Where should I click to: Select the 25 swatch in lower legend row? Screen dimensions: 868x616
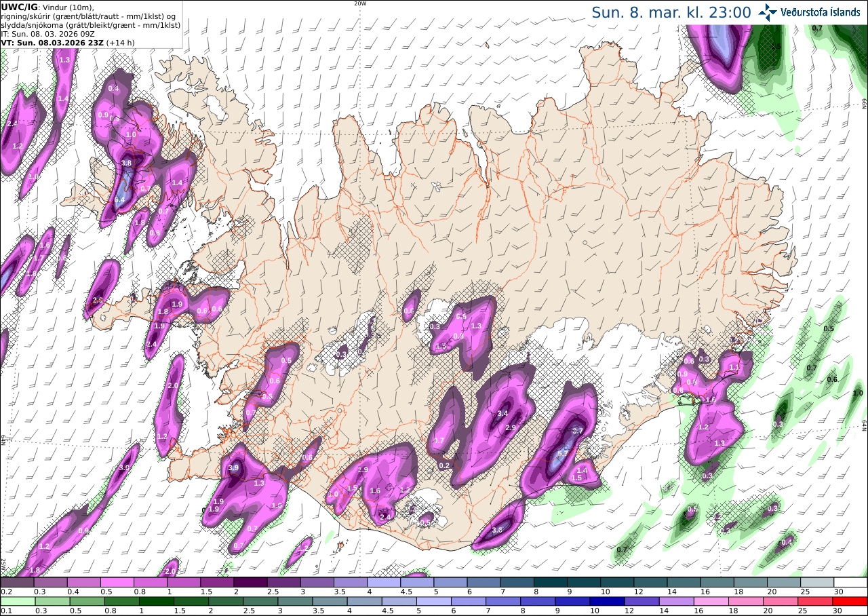(816, 601)
